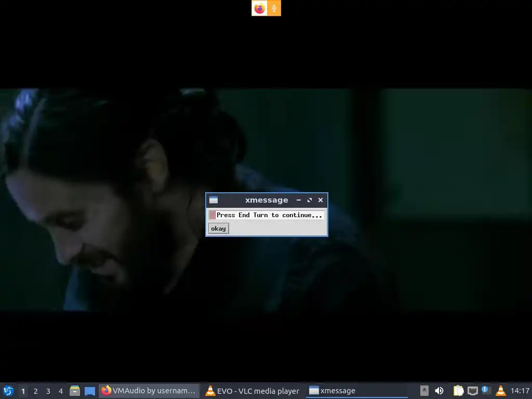Click the 14:17 clock

point(520,391)
